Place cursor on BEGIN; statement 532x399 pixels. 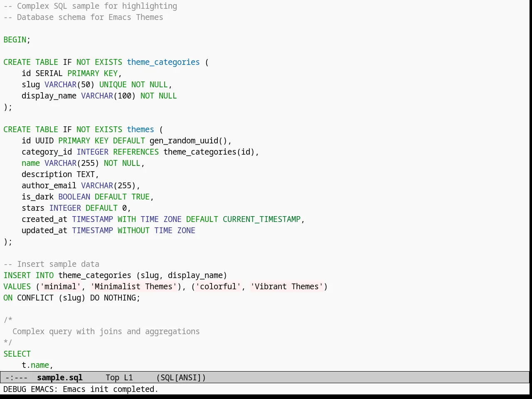pos(17,39)
